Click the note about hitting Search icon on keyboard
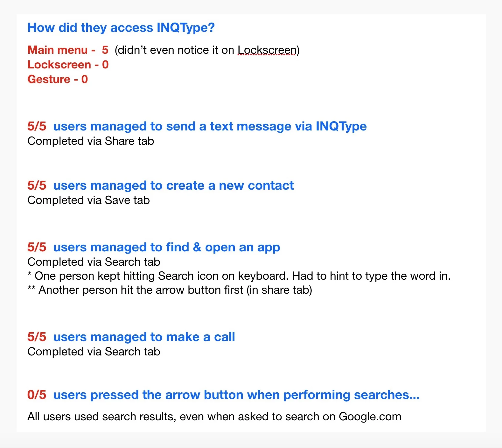Image resolution: width=502 pixels, height=448 pixels. (x=239, y=276)
